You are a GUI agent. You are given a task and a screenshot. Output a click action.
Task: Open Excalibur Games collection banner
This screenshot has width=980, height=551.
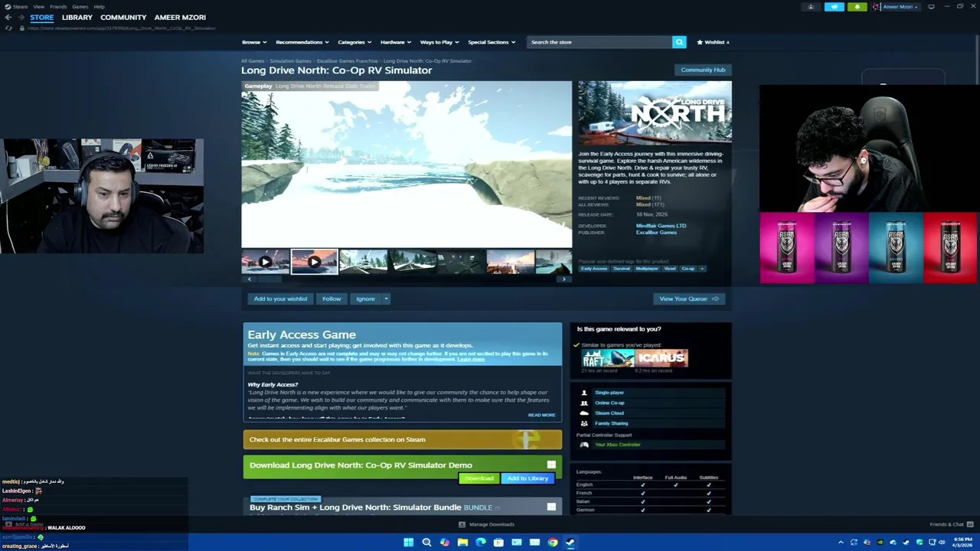pos(403,439)
